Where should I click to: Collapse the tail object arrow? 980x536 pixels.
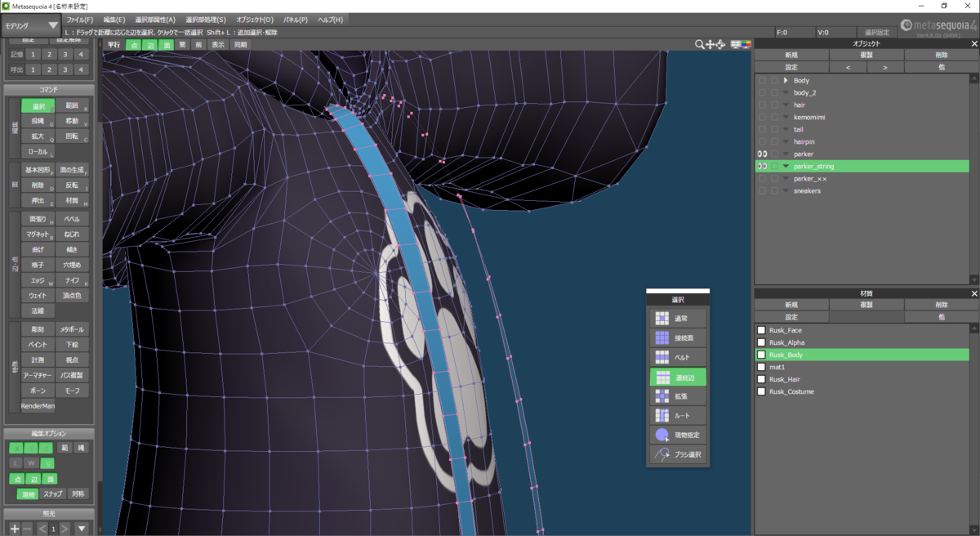(786, 129)
